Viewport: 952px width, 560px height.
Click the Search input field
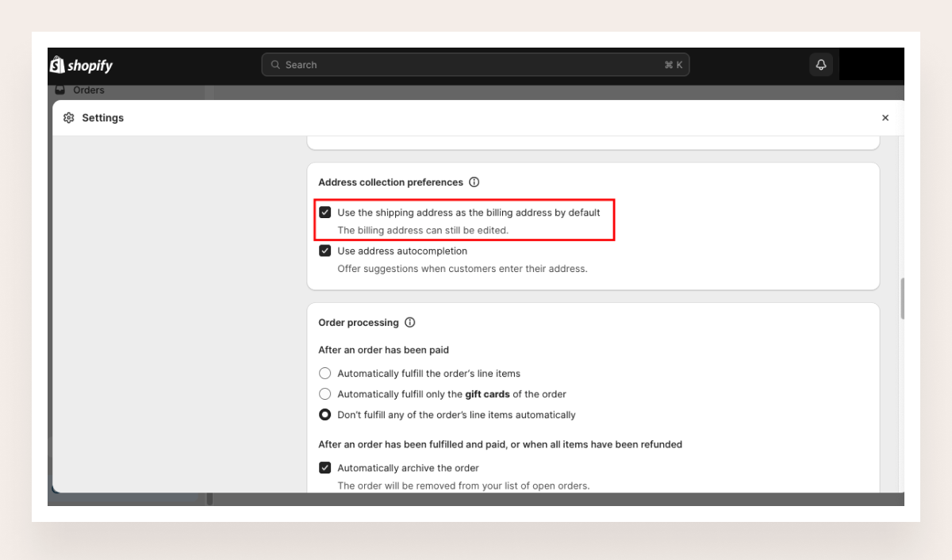(475, 65)
